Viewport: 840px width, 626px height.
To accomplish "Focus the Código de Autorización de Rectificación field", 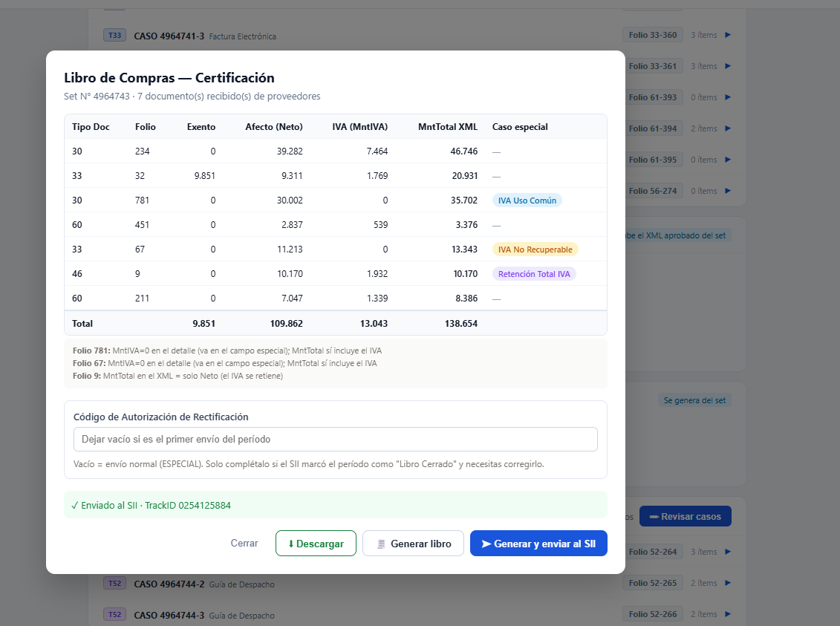I will [336, 439].
